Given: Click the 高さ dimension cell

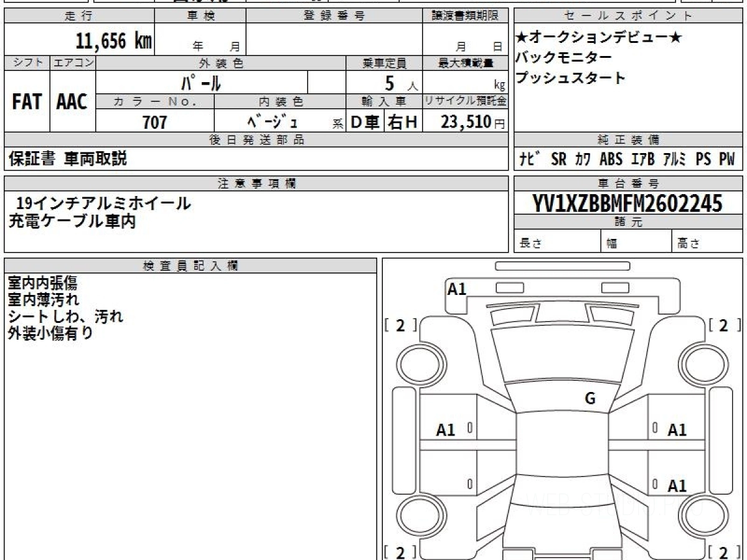Looking at the screenshot, I should coord(708,241).
